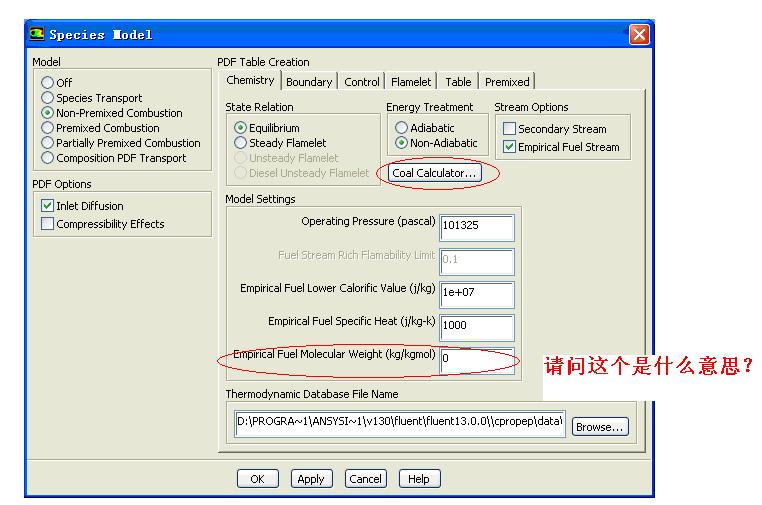The image size is (762, 505).
Task: Edit the Operating Pressure field
Action: [x=477, y=226]
